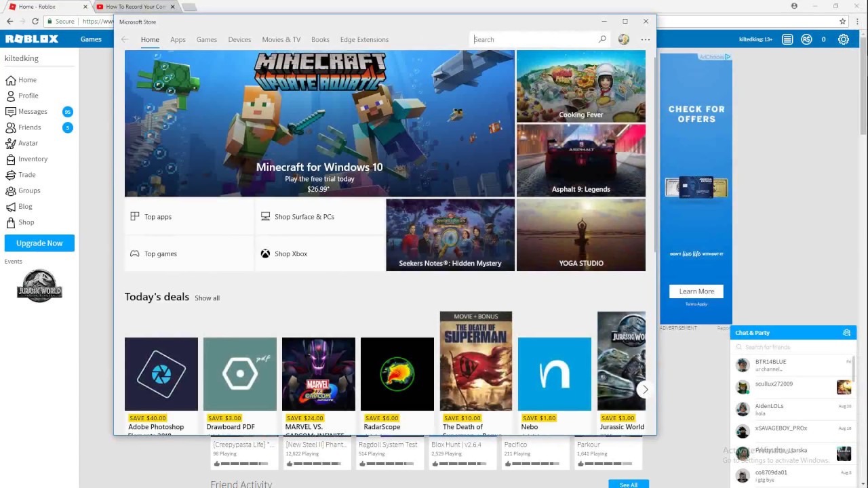Open the Nebo deal tile
The width and height of the screenshot is (868, 488).
click(x=555, y=386)
